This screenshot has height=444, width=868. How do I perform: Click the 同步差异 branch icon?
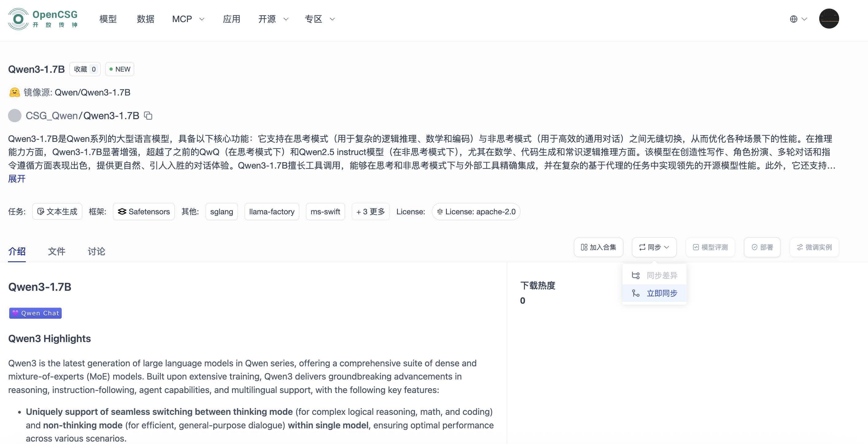[635, 275]
